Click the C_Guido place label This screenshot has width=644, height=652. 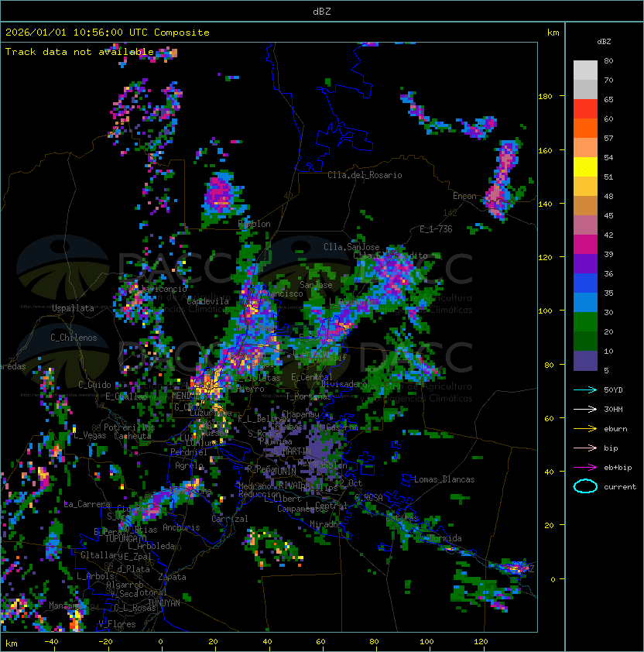pyautogui.click(x=94, y=385)
